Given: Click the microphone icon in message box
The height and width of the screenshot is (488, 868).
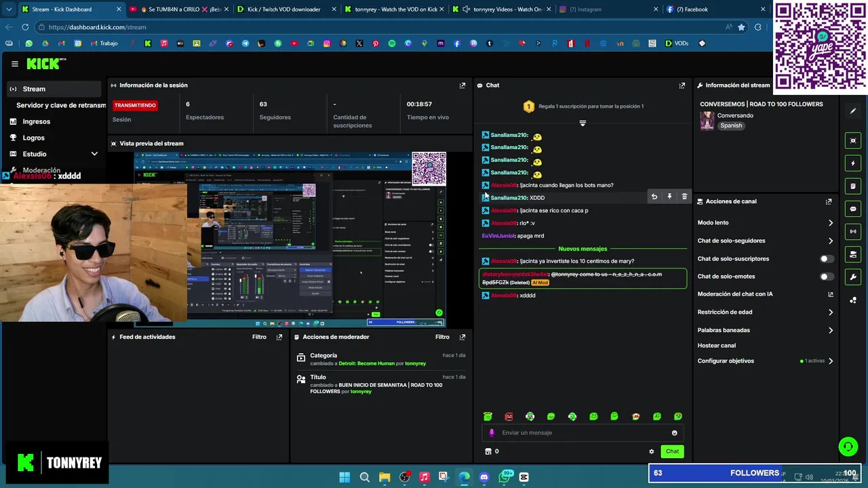Looking at the screenshot, I should [x=492, y=432].
